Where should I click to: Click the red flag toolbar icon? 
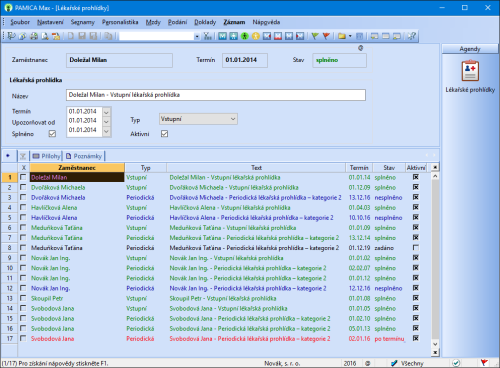click(x=326, y=36)
